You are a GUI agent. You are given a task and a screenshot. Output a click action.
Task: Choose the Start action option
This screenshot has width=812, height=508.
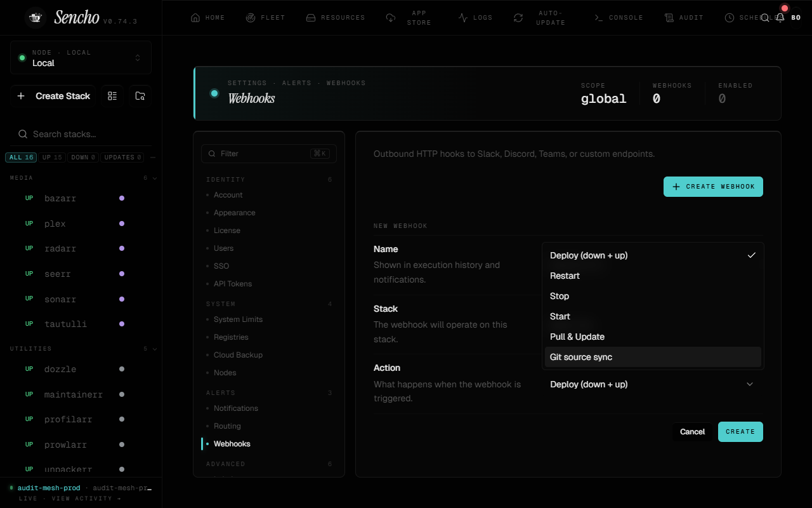[653, 316]
